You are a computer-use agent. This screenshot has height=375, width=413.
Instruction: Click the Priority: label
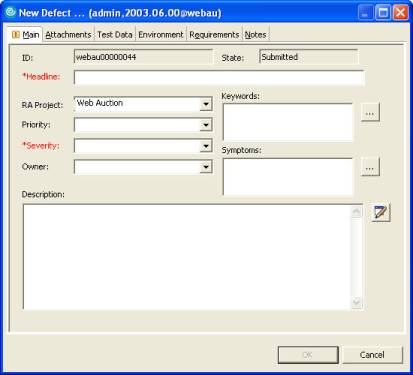(36, 125)
